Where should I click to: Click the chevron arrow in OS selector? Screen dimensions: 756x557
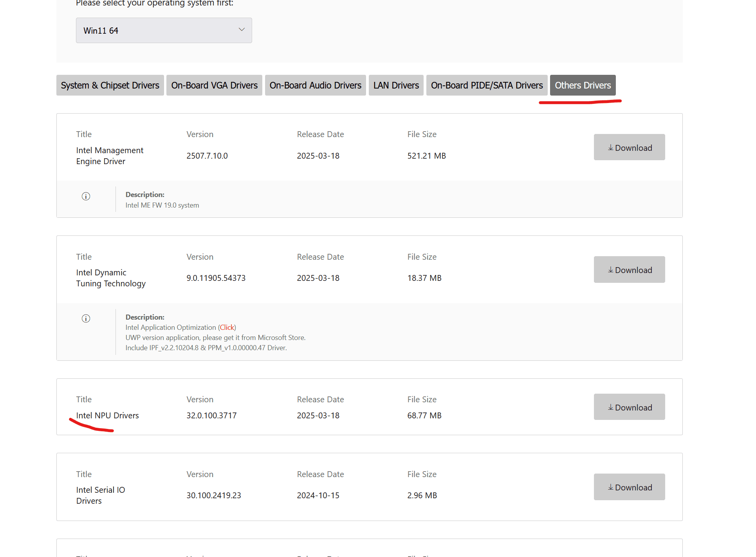242,30
